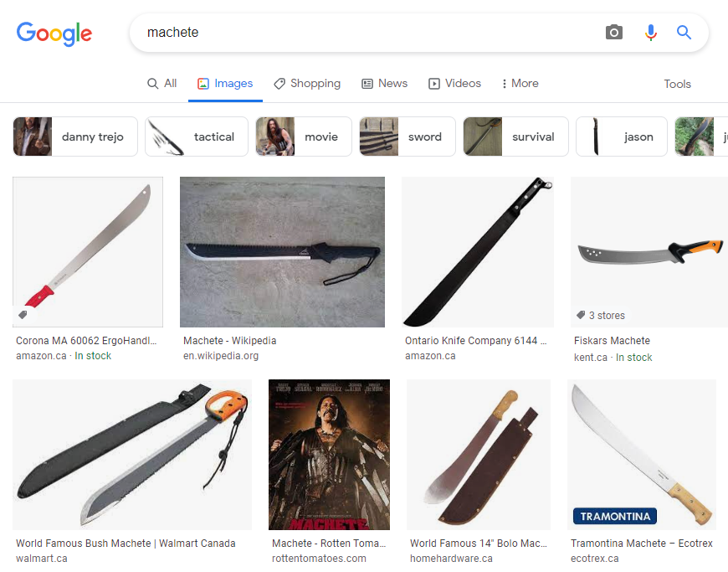The image size is (728, 572).
Task: Filter by sword chip
Action: click(408, 137)
